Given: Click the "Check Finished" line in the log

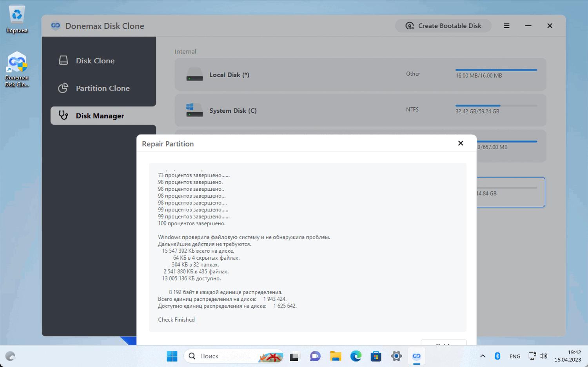Looking at the screenshot, I should (x=176, y=320).
